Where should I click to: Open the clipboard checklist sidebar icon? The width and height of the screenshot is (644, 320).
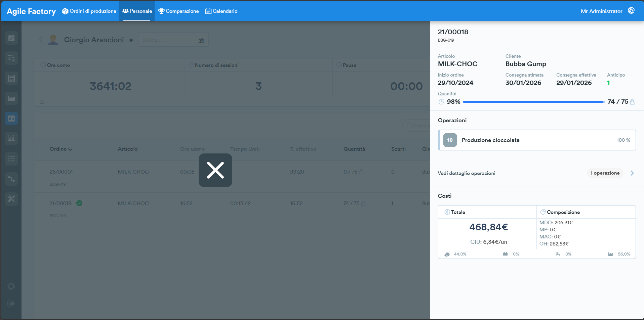(x=11, y=38)
